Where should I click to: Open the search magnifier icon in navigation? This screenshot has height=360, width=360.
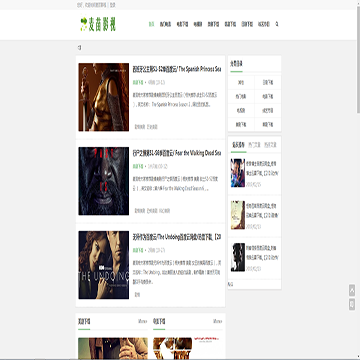[277, 24]
